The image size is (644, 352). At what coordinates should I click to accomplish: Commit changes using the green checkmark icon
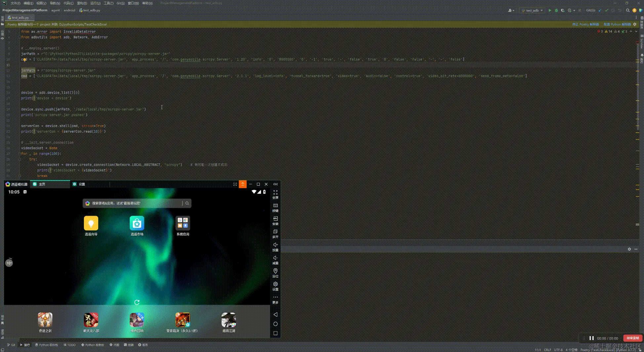point(606,10)
